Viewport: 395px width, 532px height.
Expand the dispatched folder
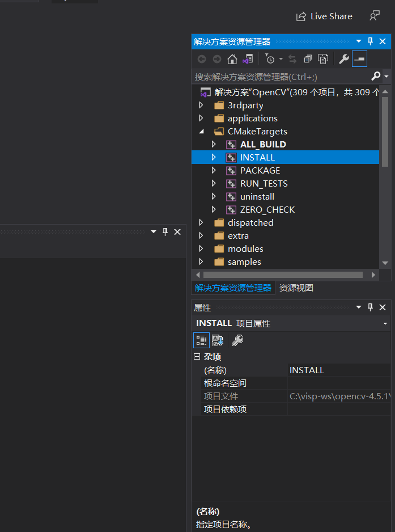[x=201, y=222]
